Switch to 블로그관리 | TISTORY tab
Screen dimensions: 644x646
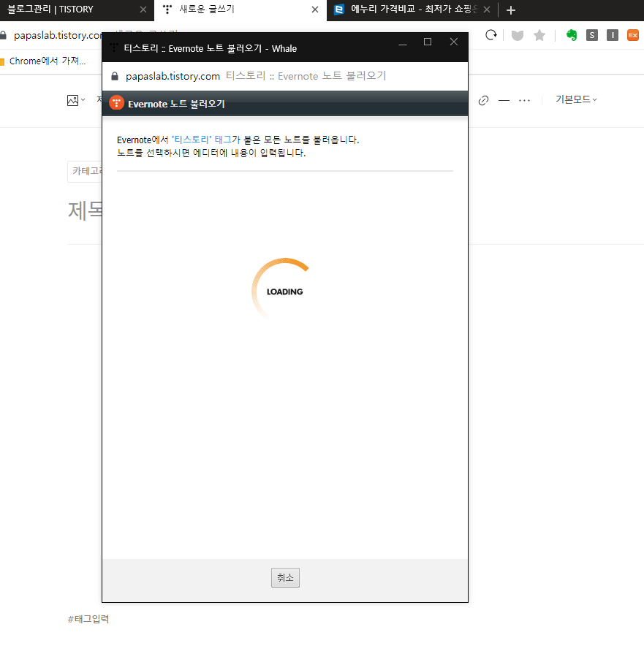(50, 9)
